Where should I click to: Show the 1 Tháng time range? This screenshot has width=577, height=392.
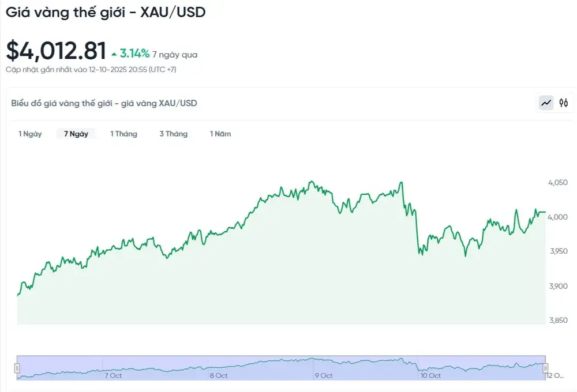point(123,134)
